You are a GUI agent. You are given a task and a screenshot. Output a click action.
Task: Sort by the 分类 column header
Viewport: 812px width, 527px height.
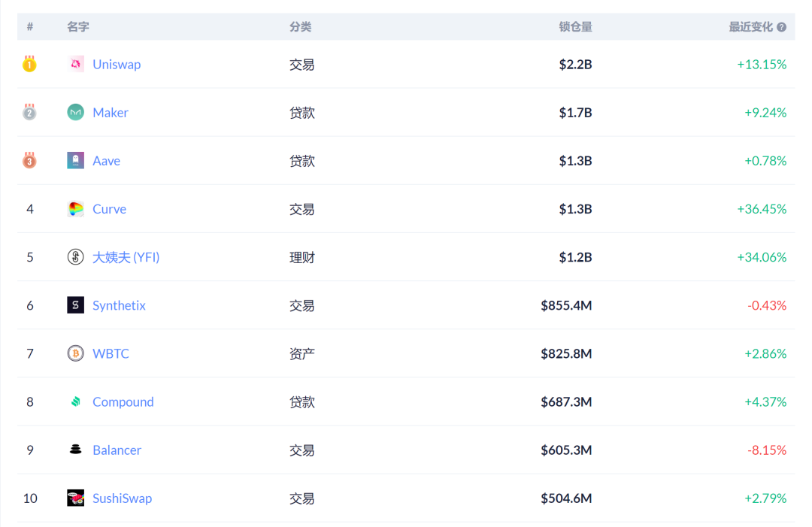coord(300,27)
